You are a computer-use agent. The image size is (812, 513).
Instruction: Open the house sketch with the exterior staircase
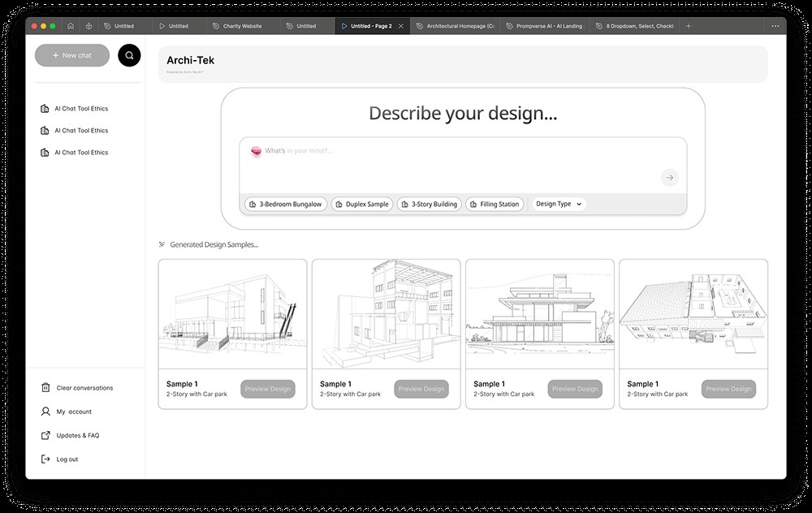pyautogui.click(x=232, y=315)
